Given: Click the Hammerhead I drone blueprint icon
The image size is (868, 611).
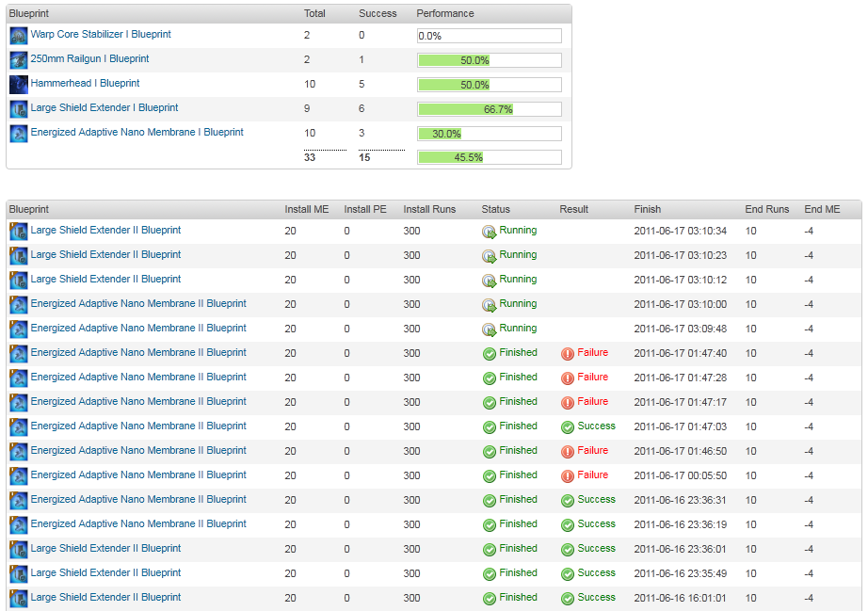Looking at the screenshot, I should (19, 85).
